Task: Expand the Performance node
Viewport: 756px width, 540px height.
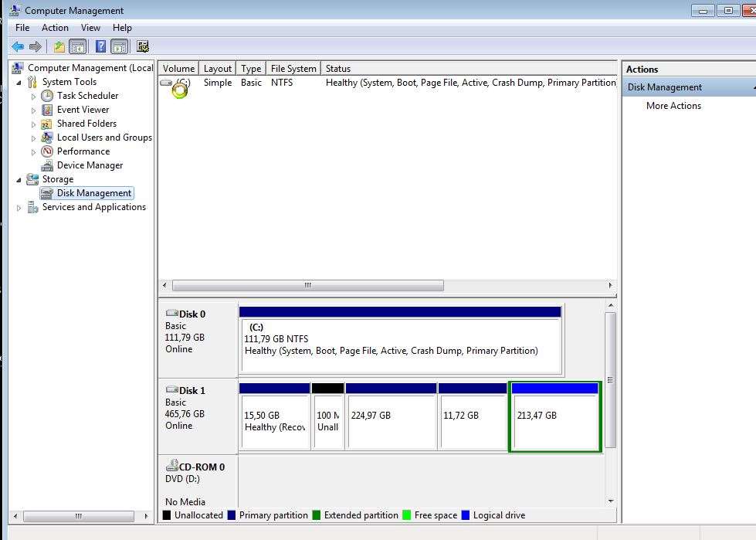Action: pos(33,152)
